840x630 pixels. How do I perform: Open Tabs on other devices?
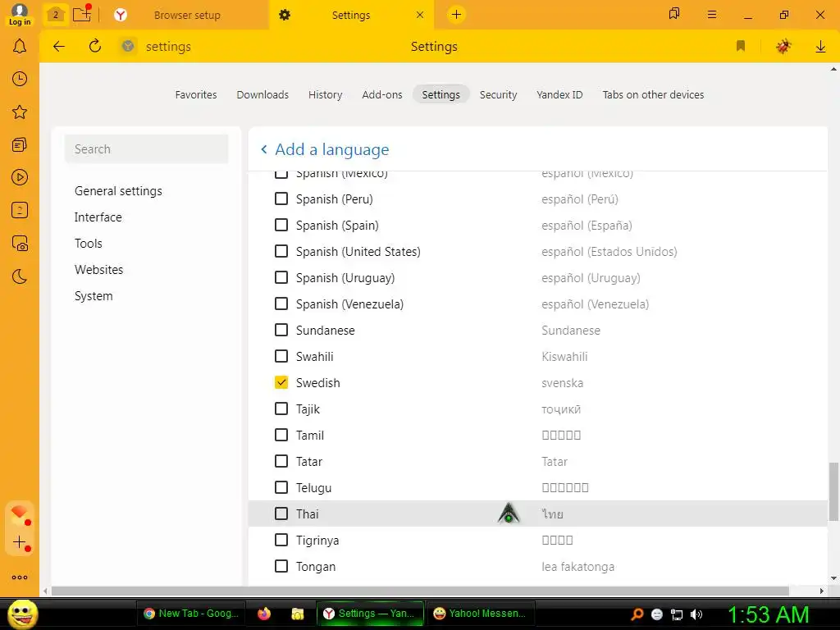coord(653,95)
